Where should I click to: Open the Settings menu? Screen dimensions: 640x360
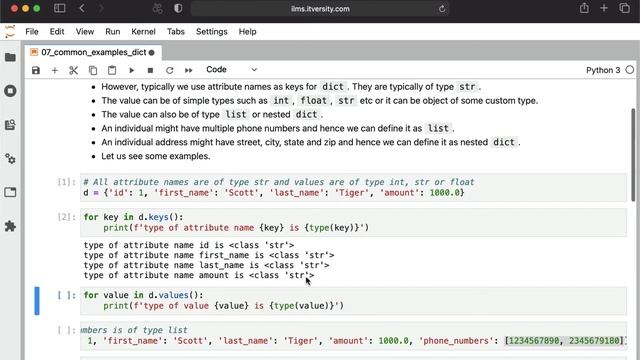point(211,31)
